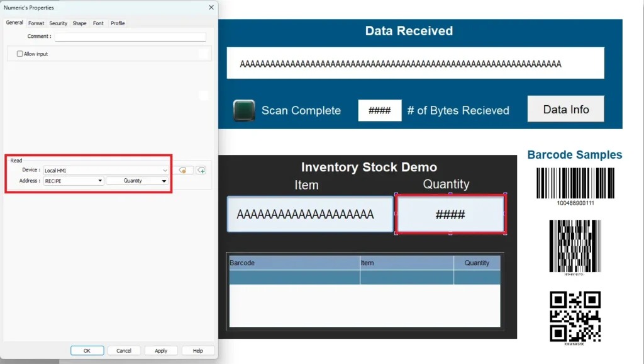This screenshot has width=644, height=364.
Task: Open the Security tab
Action: click(58, 23)
